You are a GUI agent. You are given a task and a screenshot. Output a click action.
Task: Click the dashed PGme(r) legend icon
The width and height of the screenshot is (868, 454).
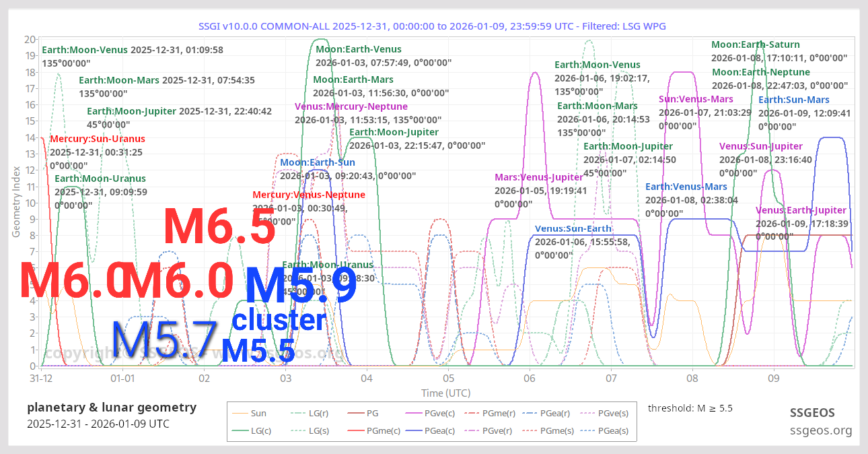472,412
